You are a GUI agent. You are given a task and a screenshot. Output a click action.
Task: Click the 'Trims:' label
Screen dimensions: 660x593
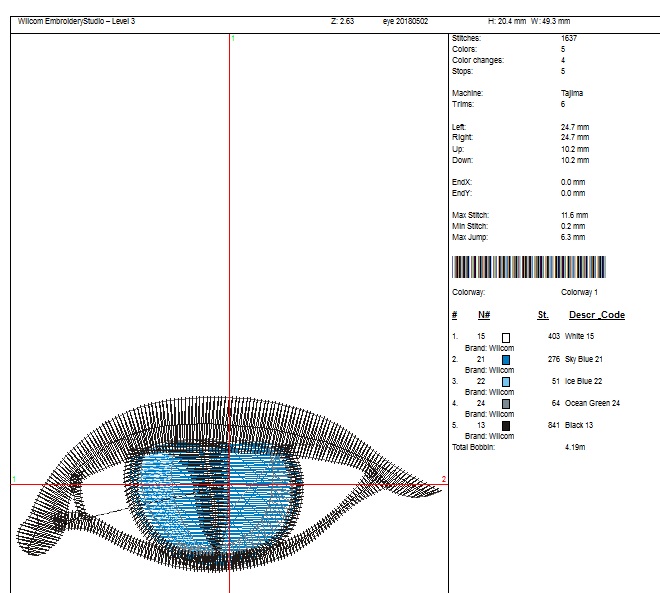(x=463, y=104)
